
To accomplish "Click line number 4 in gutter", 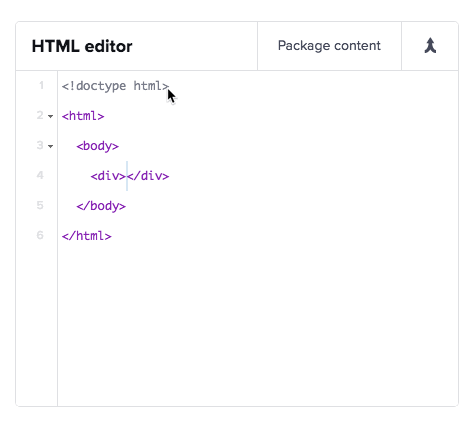I will point(40,175).
